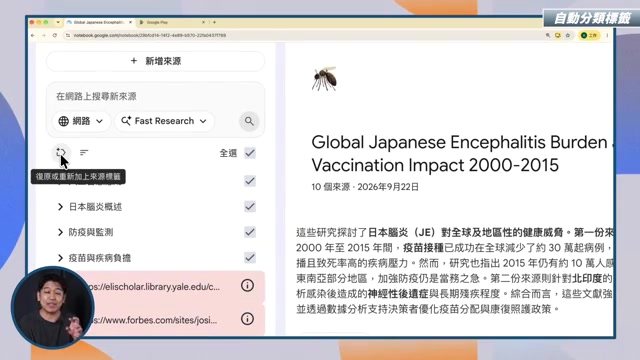This screenshot has height=360, width=640.
Task: Open the www.forbes.com/sites source link
Action: [153, 320]
